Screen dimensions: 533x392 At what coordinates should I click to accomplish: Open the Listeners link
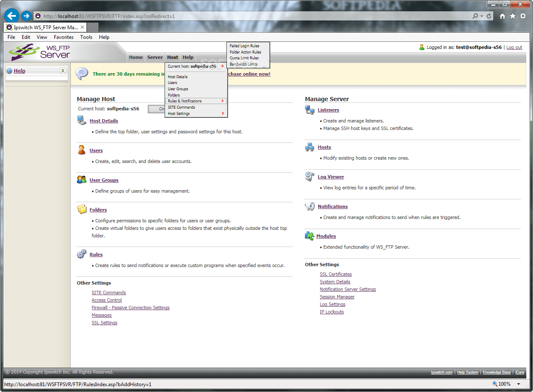pos(328,110)
